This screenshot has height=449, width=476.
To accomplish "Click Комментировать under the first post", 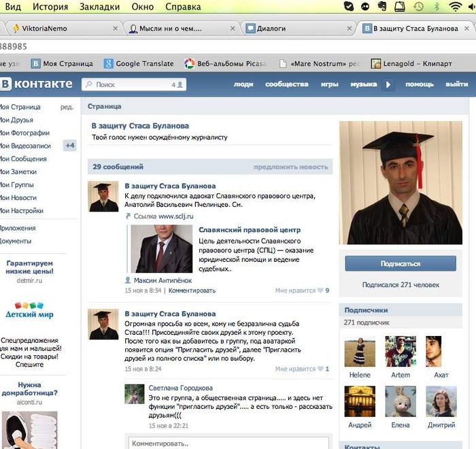I will pos(192,290).
